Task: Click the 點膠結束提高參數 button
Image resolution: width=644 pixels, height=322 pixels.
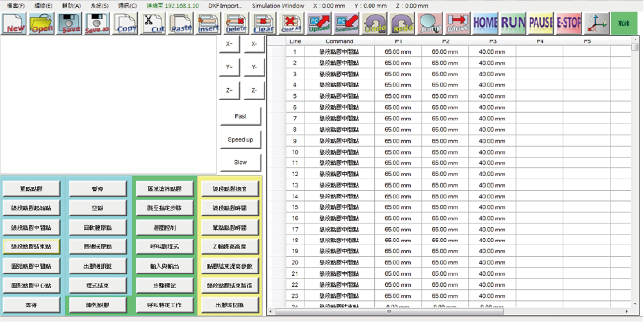Action: 230,266
